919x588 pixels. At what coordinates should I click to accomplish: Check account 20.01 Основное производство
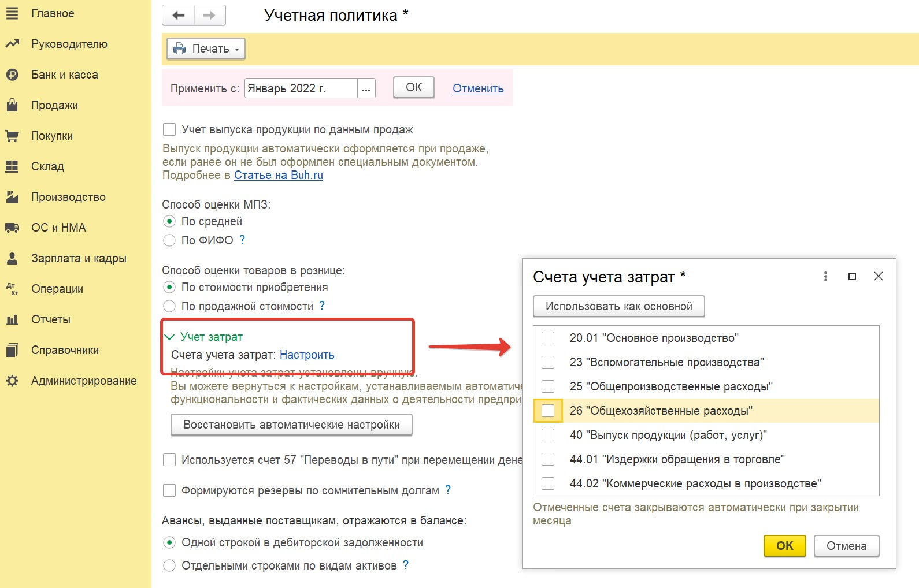(548, 338)
